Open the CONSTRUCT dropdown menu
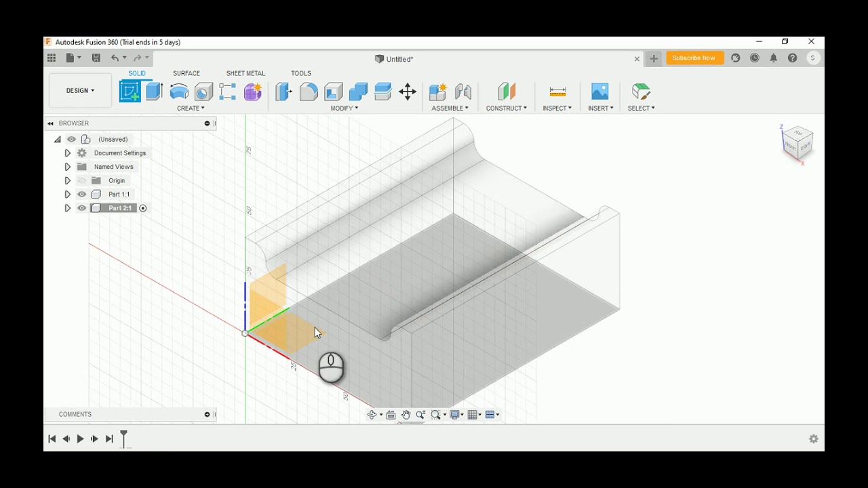 507,108
